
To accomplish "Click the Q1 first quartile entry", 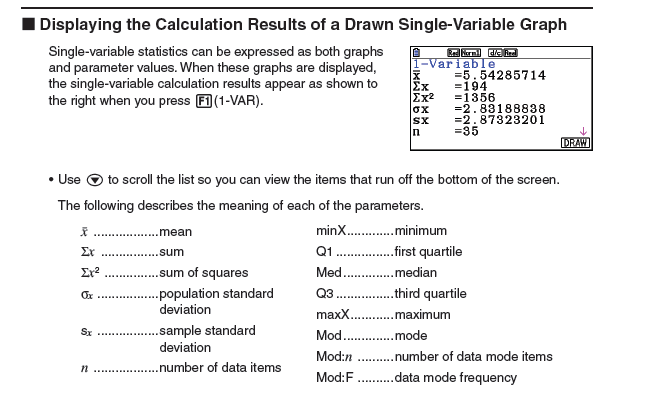I will (389, 251).
